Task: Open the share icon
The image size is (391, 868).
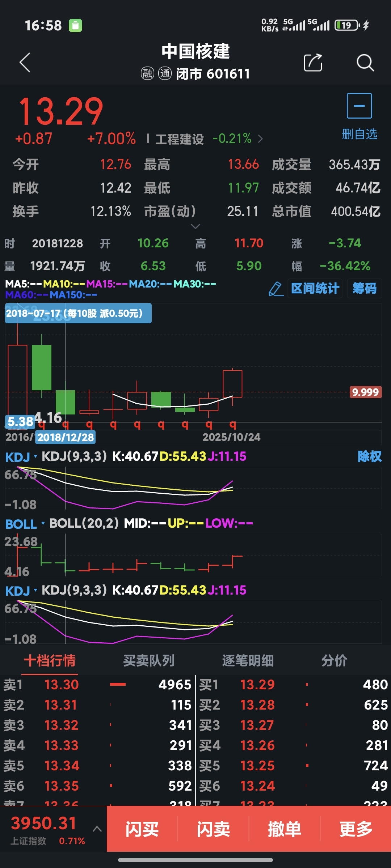Action: (x=313, y=63)
